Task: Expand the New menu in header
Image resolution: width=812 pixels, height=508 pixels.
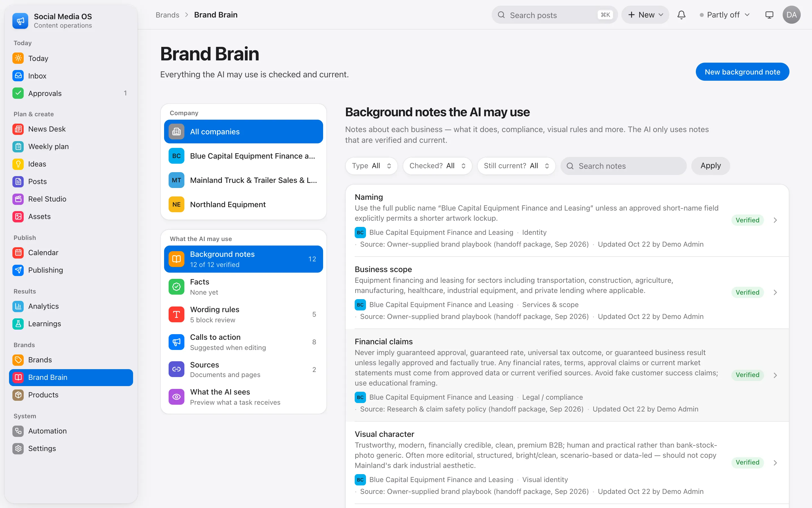Action: (x=645, y=15)
